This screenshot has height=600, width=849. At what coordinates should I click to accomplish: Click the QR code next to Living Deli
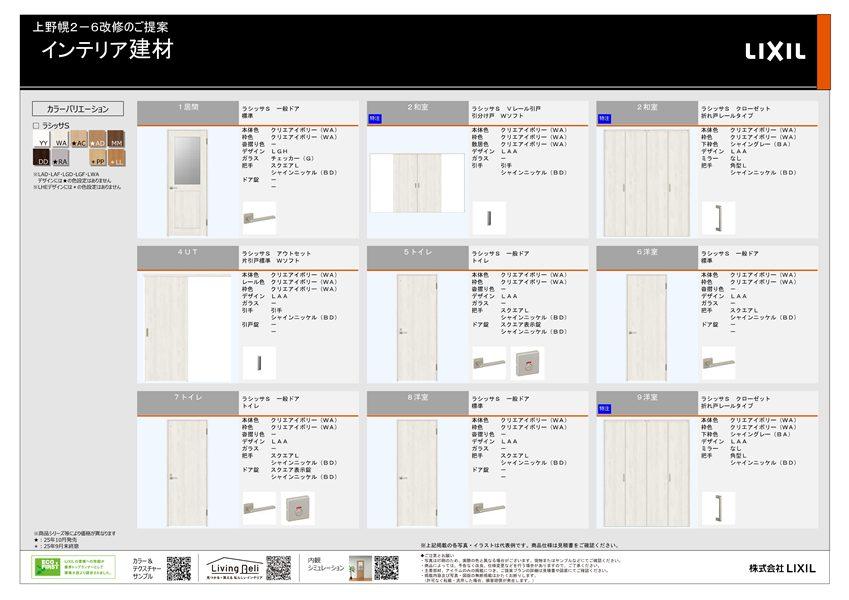click(278, 569)
